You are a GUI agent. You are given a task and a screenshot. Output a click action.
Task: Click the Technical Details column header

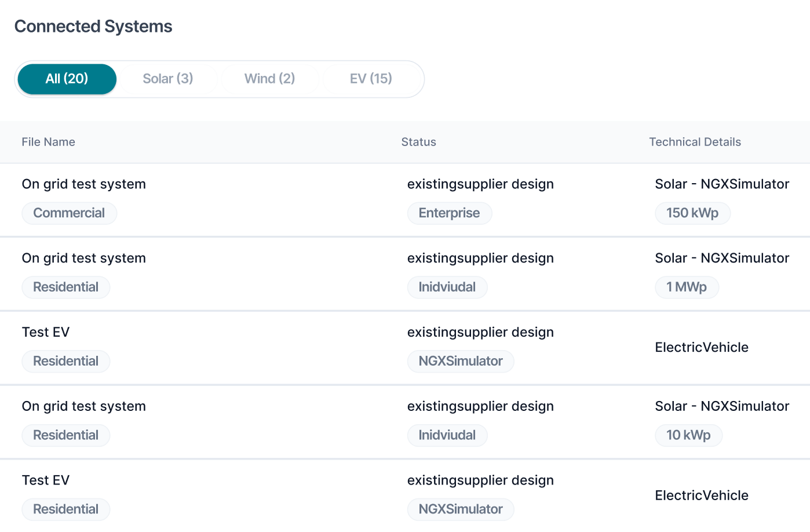(x=695, y=142)
